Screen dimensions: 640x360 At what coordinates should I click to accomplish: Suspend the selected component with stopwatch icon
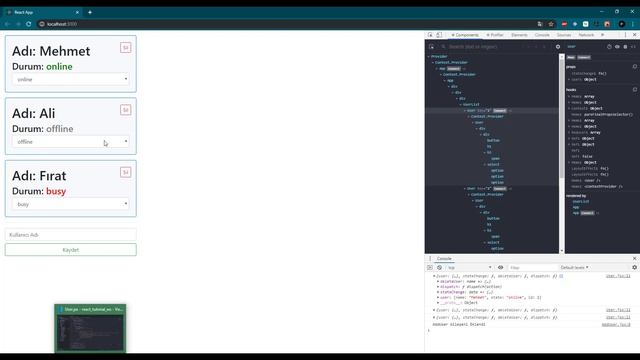(x=609, y=47)
